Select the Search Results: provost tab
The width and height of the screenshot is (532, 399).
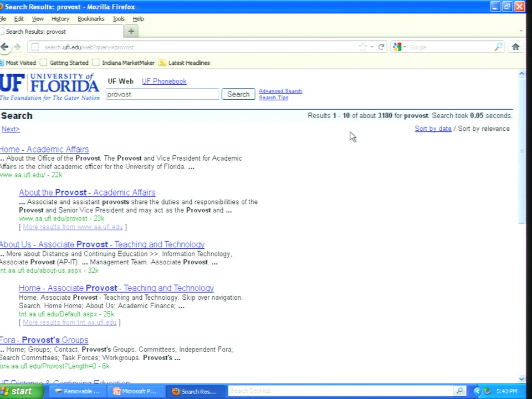[x=61, y=32]
